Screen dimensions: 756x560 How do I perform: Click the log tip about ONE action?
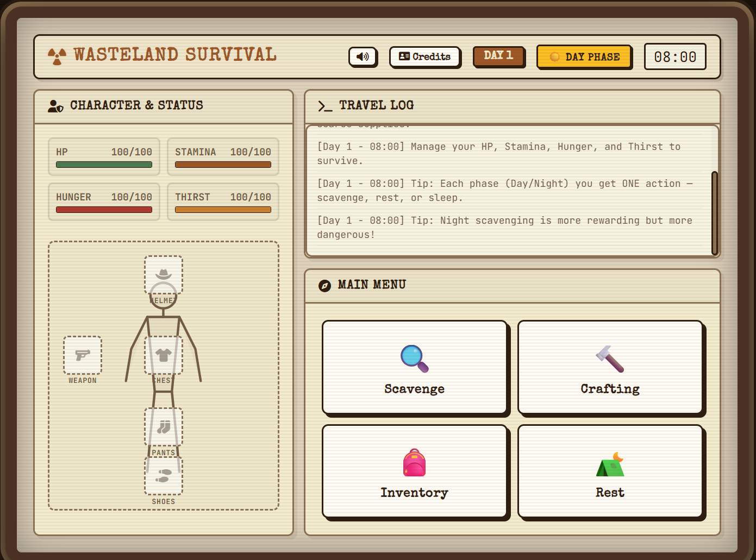505,191
